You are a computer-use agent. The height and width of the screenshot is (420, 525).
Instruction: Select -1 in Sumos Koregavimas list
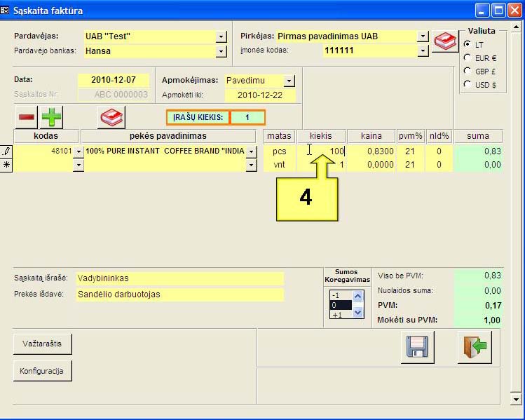341,295
